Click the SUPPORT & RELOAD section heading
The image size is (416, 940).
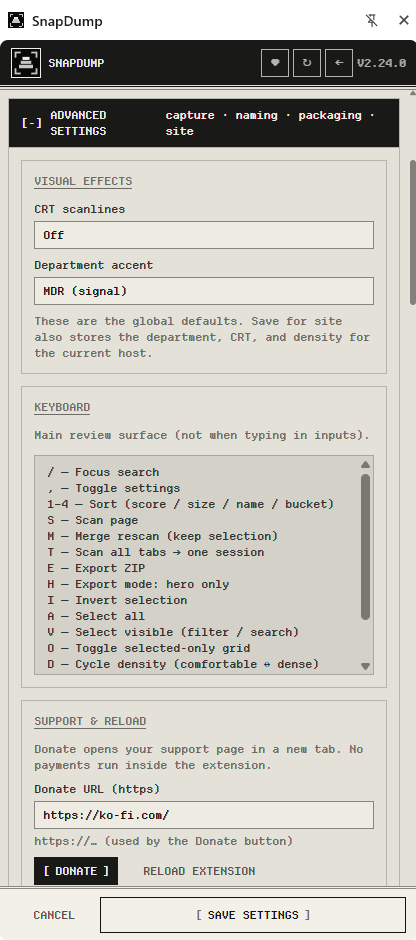90,721
